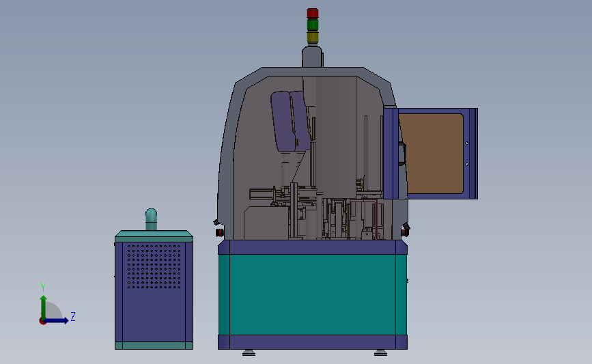Image resolution: width=592 pixels, height=364 pixels.
Task: Select the door handle latch on the open door
Action: (x=402, y=153)
